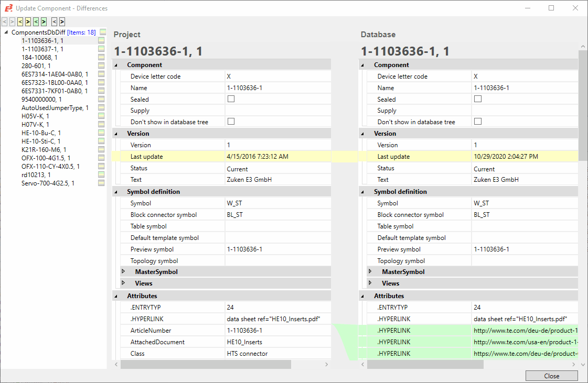Image resolution: width=588 pixels, height=383 pixels.
Task: Click diff status icon beside ComponentsDbDiff root
Action: tap(103, 32)
